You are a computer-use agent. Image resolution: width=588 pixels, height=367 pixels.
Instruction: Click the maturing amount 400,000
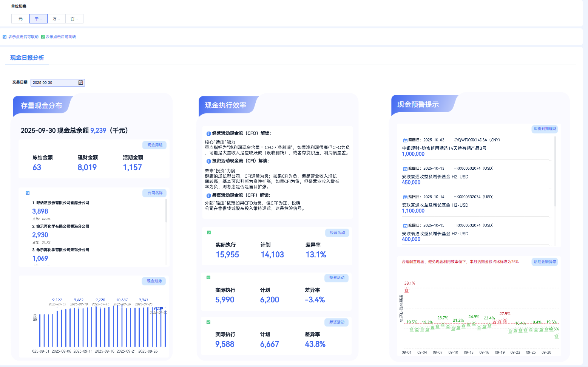411,239
